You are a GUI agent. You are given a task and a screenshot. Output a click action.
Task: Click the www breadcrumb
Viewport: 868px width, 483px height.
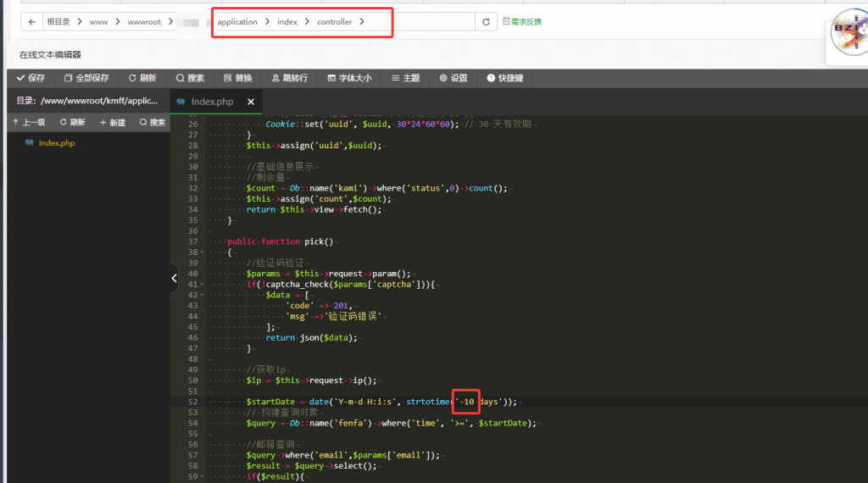tap(98, 21)
